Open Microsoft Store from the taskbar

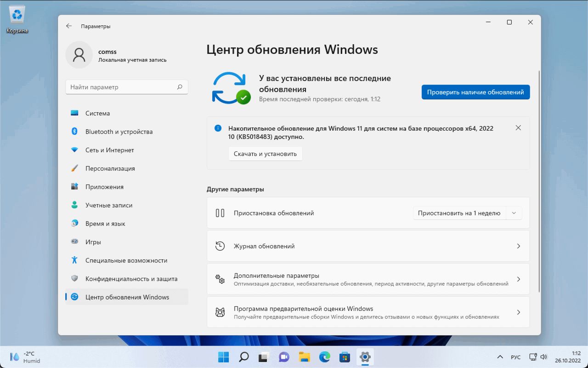[345, 357]
